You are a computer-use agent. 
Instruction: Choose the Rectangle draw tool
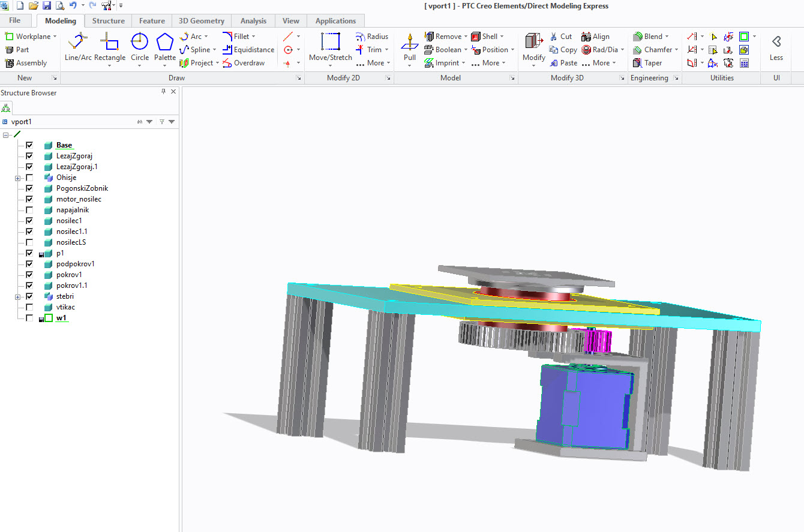[x=110, y=47]
